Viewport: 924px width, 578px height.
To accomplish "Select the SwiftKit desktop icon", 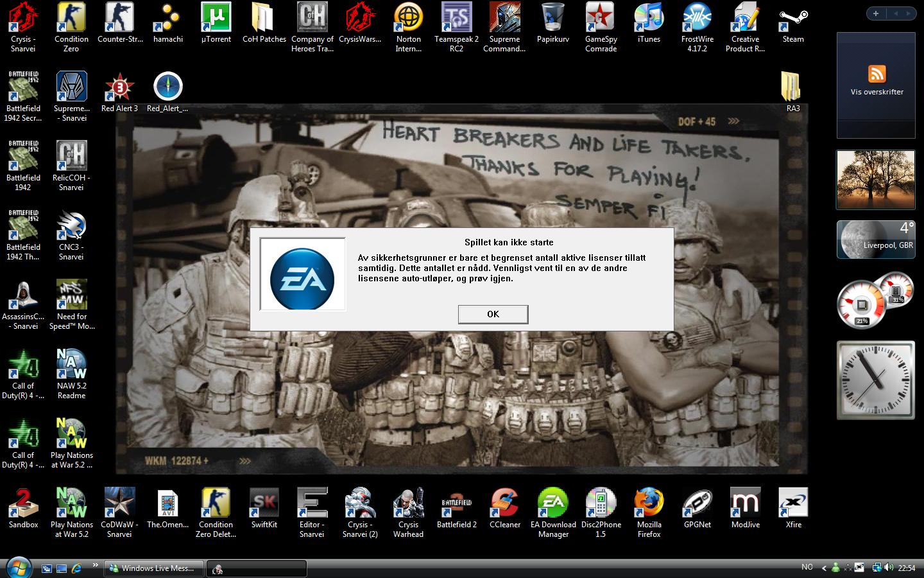I will 264,508.
